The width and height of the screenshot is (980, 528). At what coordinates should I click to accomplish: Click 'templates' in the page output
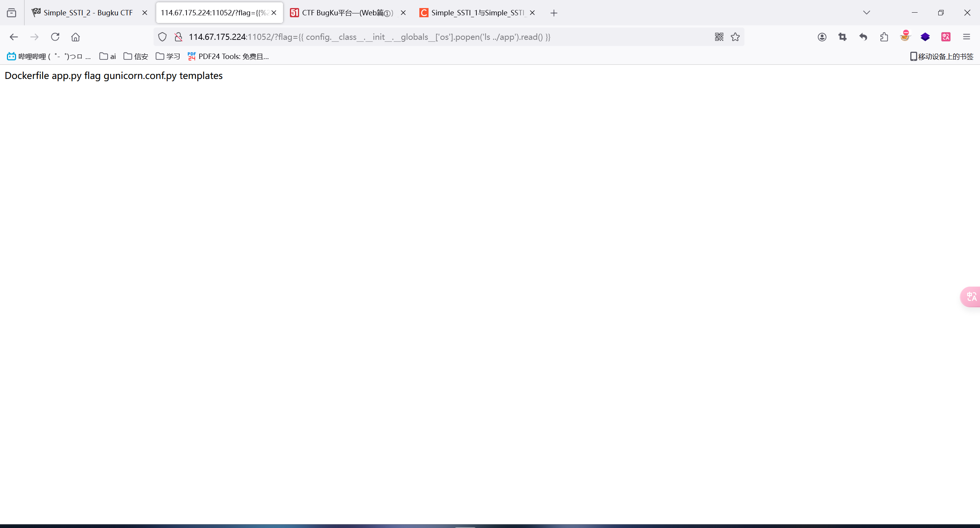[201, 76]
